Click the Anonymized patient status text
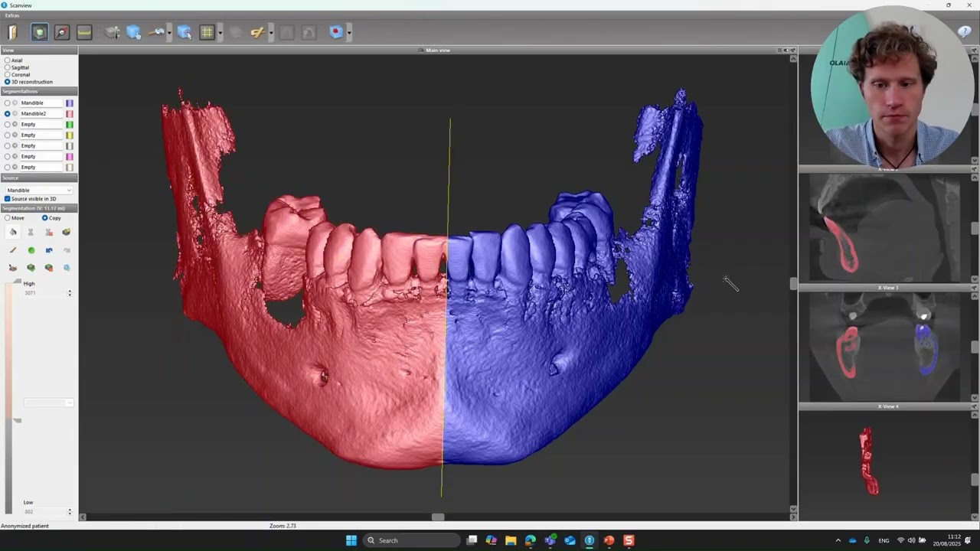Viewport: 980px width, 551px height. coord(24,526)
